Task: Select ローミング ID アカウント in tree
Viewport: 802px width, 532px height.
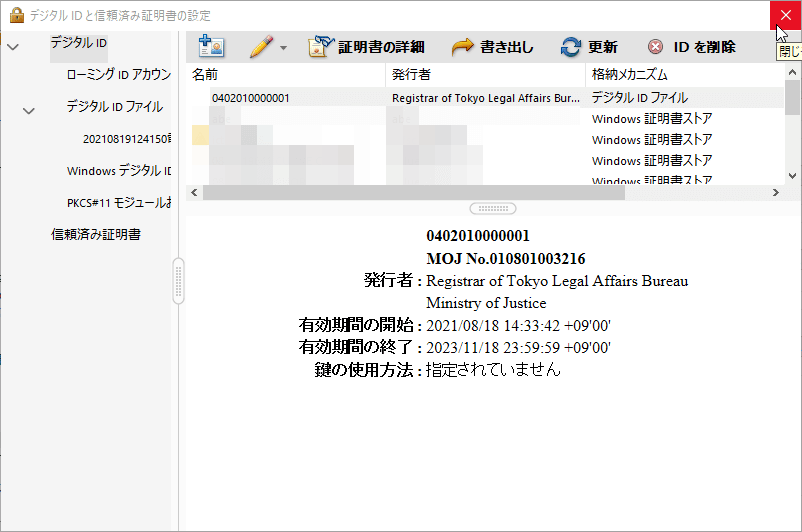Action: pyautogui.click(x=118, y=74)
